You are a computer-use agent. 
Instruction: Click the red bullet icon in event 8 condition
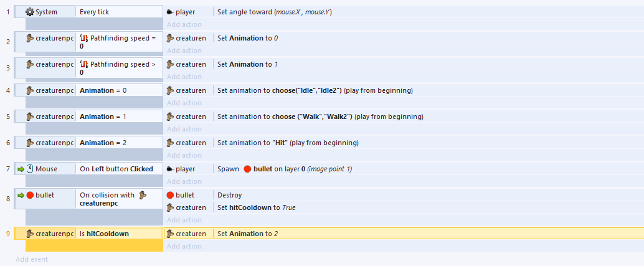click(x=30, y=195)
